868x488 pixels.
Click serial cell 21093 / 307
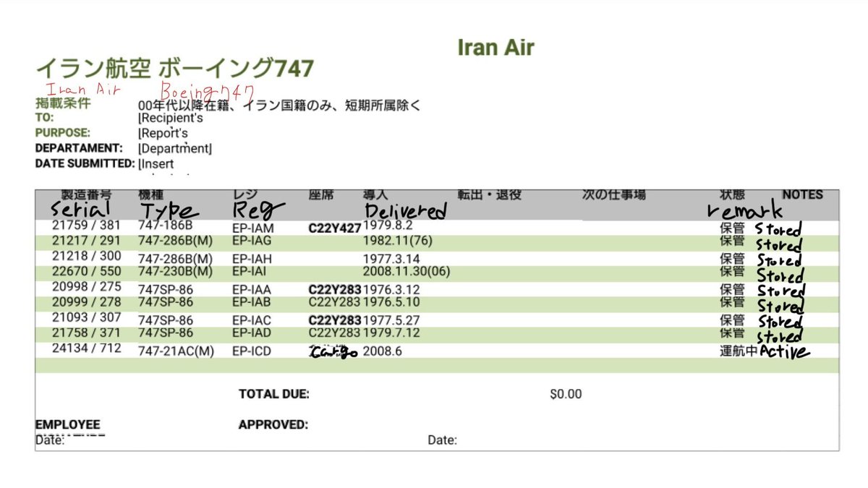(x=87, y=317)
